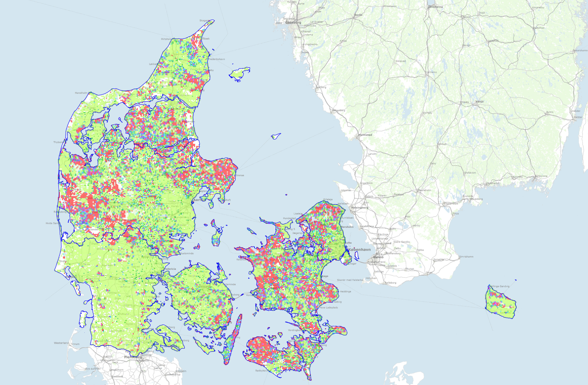Screen dimensions: 588x385
Task: Select the Malmö label on the map
Action: pyautogui.click(x=378, y=257)
